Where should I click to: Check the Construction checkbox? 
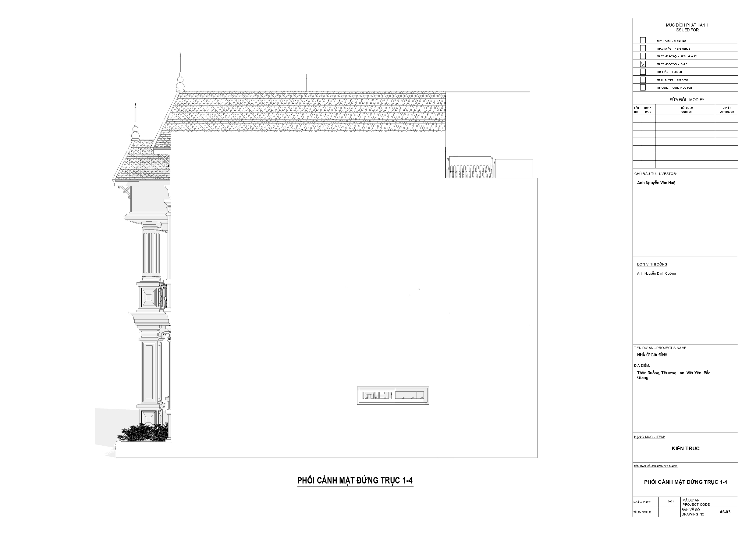pos(643,87)
